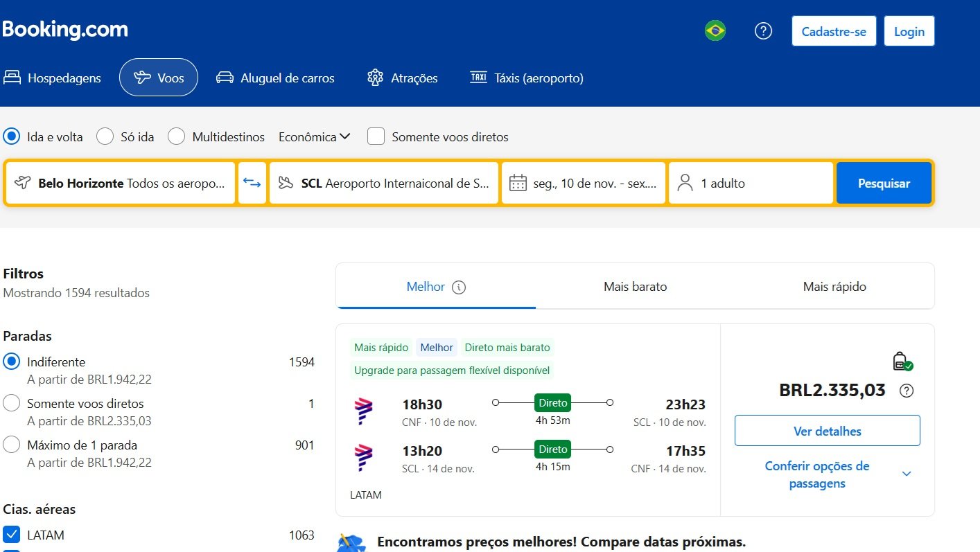The width and height of the screenshot is (980, 552).
Task: Click the taxi icon beside Táxis (aeroporto)
Action: click(478, 77)
